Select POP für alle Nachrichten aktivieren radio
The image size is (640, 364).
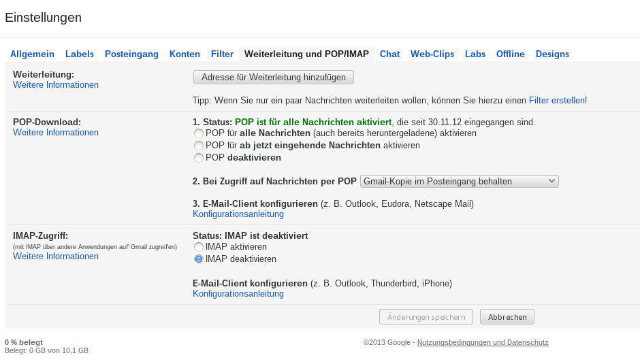click(199, 133)
